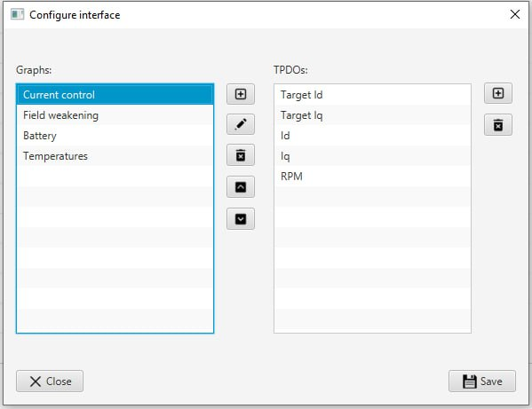
Task: Click the Close button
Action: (50, 381)
